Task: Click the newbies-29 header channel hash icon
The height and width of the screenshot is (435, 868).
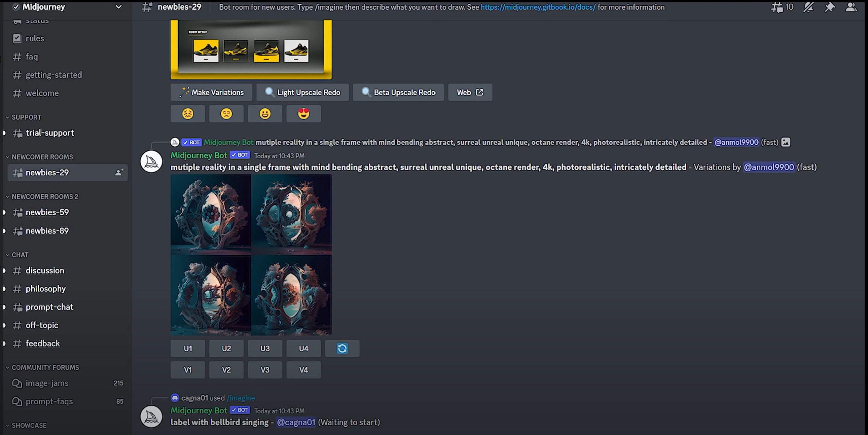Action: coord(147,7)
